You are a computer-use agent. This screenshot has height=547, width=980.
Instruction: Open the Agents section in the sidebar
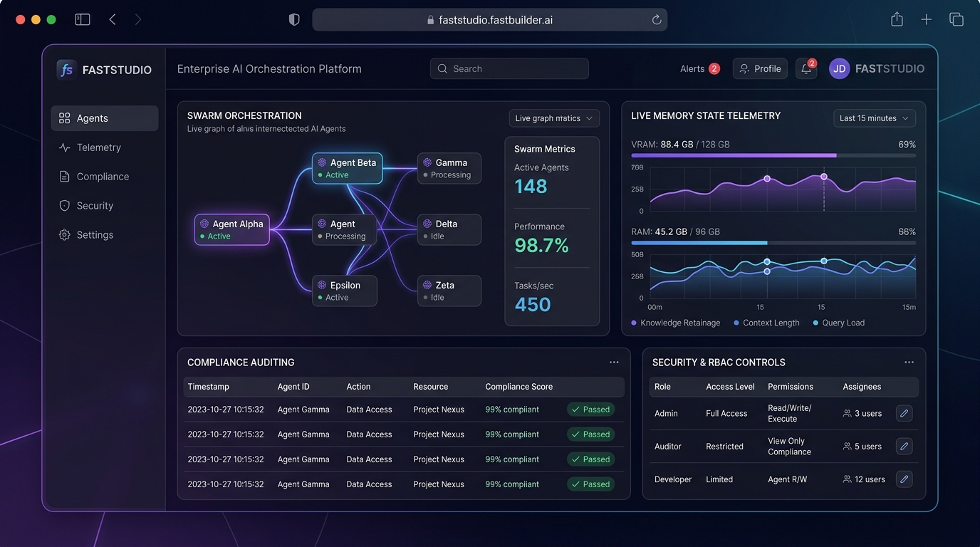point(105,118)
